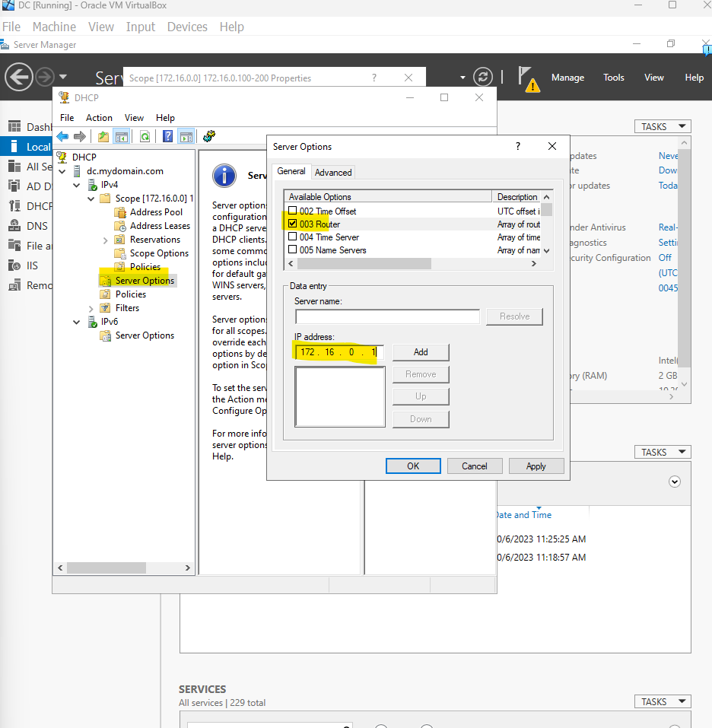Select the DHCP role in Server Manager sidebar
This screenshot has width=712, height=728.
click(34, 205)
